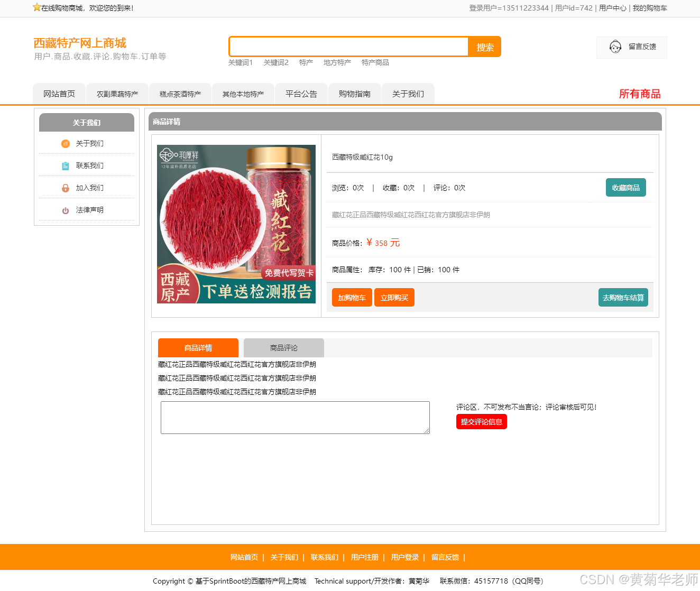This screenshot has width=700, height=591.
Task: Click the 地方特产 search suggestion
Action: click(337, 62)
